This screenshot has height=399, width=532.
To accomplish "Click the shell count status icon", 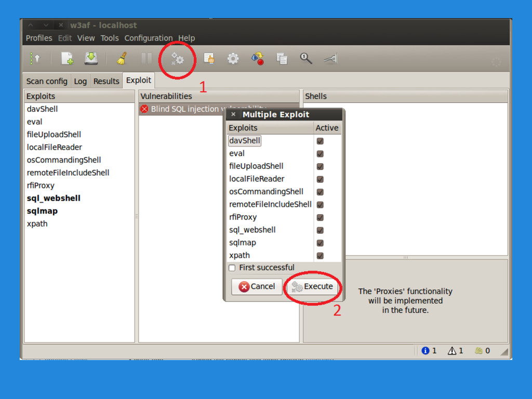I will coord(478,351).
